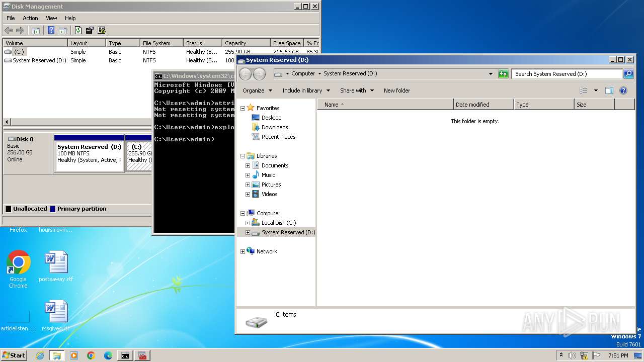Sort by the Name column in Explorer
Image resolution: width=644 pixels, height=362 pixels.
[385, 105]
